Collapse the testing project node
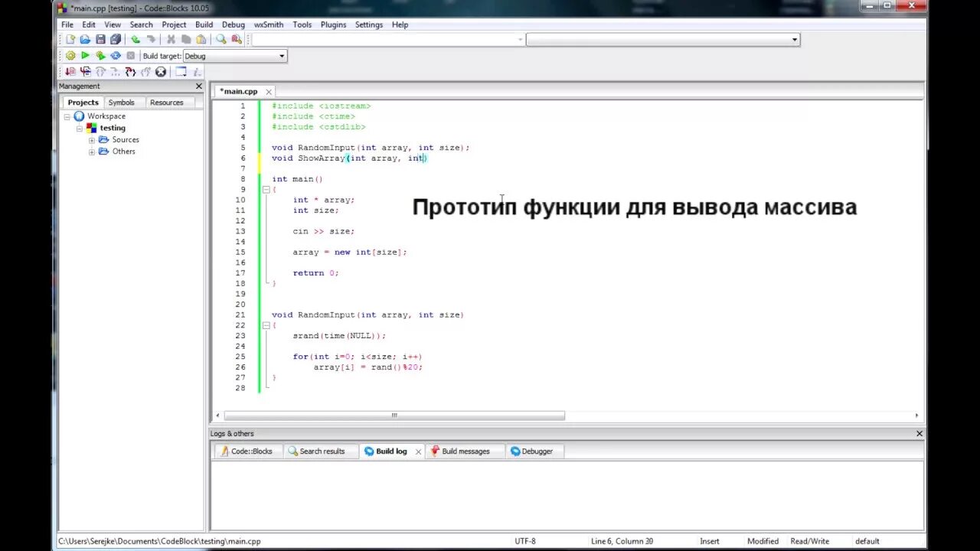 point(80,128)
